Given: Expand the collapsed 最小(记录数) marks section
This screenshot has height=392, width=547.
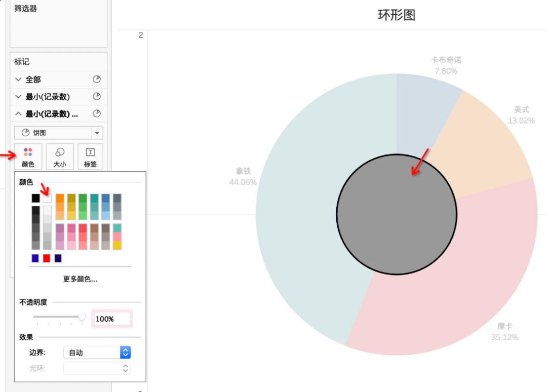Looking at the screenshot, I should [19, 97].
